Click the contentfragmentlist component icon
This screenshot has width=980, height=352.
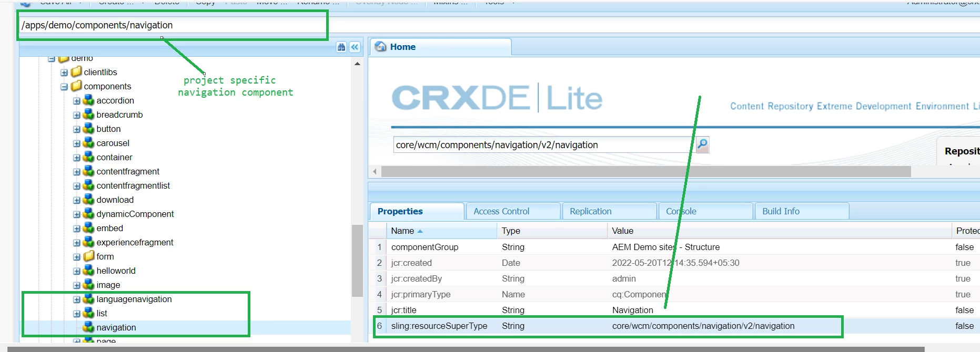pos(88,185)
